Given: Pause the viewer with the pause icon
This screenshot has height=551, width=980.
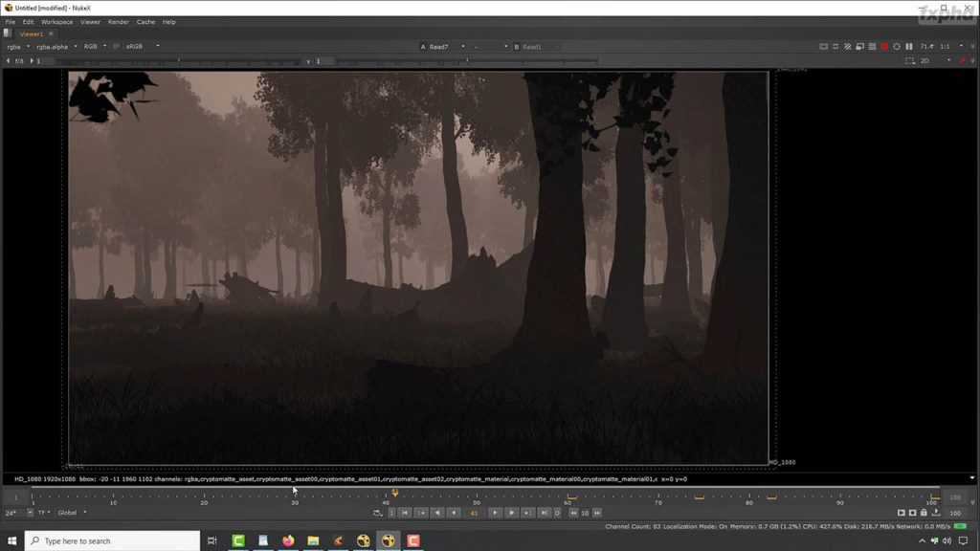Looking at the screenshot, I should pos(909,47).
